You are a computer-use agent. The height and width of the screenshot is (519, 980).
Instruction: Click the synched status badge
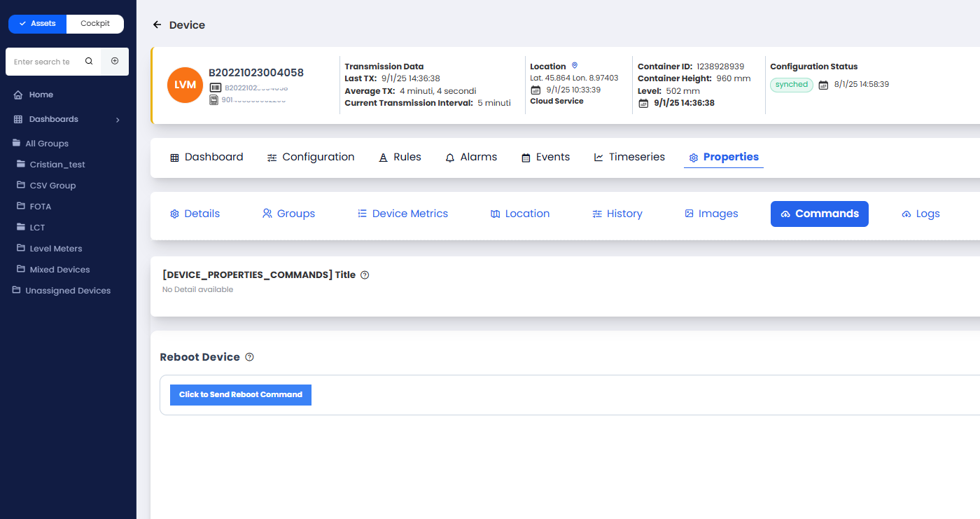click(x=792, y=85)
